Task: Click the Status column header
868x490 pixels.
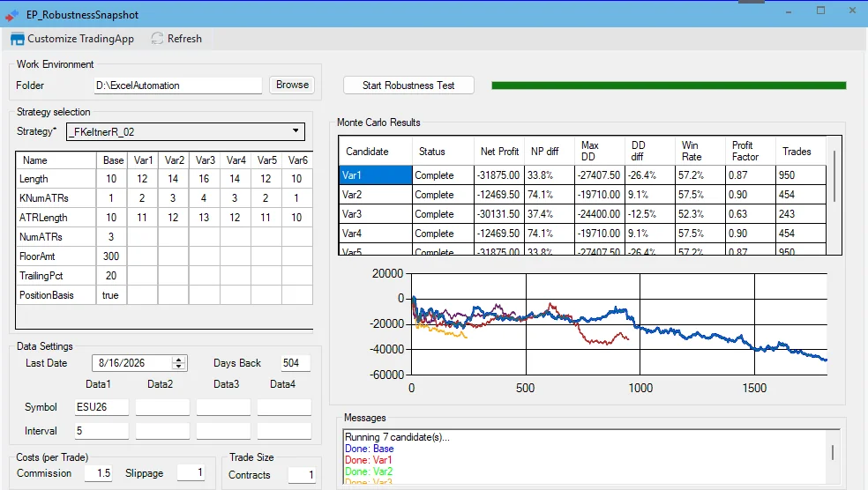Action: click(443, 151)
